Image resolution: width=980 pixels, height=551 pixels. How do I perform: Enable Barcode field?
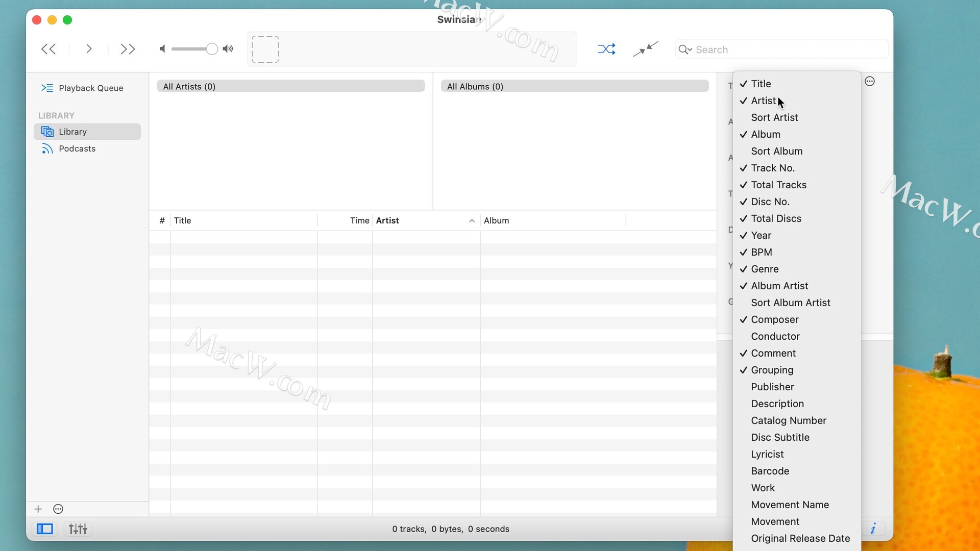pyautogui.click(x=797, y=471)
